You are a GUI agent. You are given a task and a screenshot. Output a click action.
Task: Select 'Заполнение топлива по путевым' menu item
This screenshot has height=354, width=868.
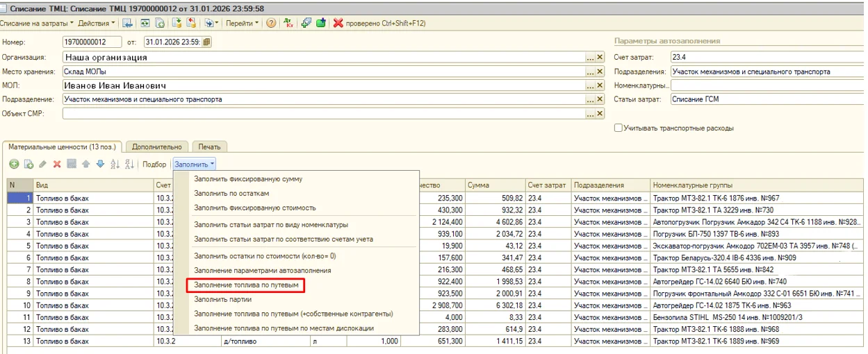point(247,285)
